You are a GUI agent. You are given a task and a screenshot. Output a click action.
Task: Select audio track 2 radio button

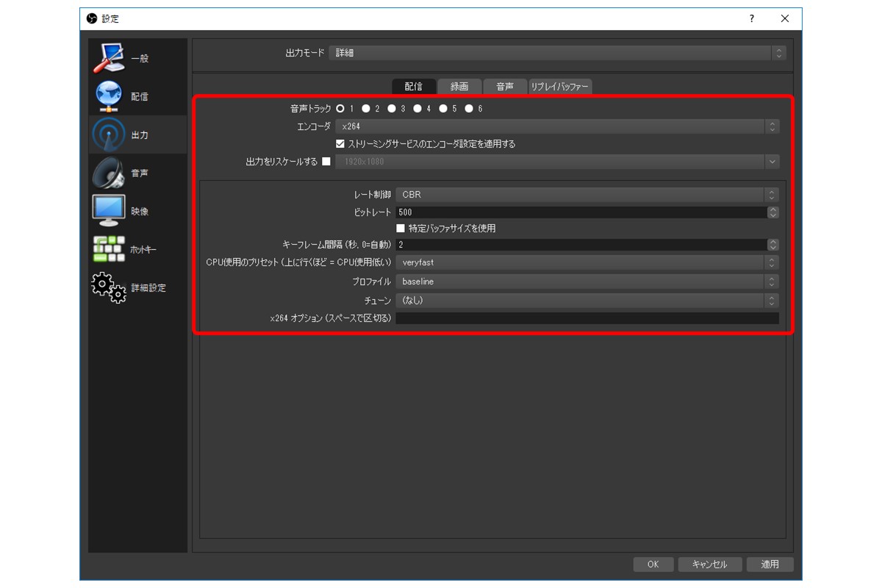click(366, 109)
